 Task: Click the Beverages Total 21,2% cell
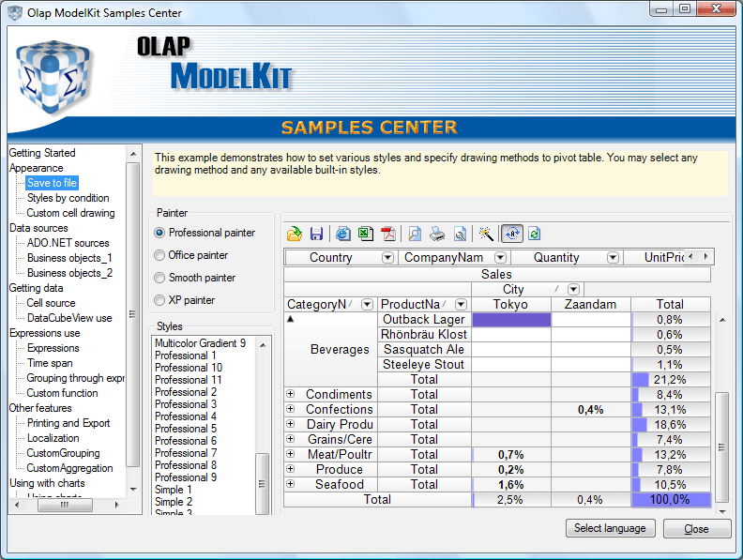tap(671, 380)
